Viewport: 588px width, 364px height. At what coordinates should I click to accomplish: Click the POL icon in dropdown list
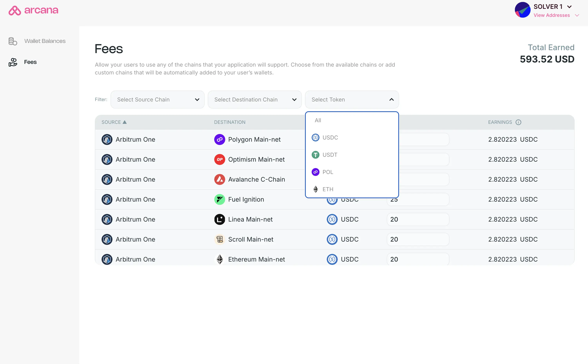[x=315, y=172]
